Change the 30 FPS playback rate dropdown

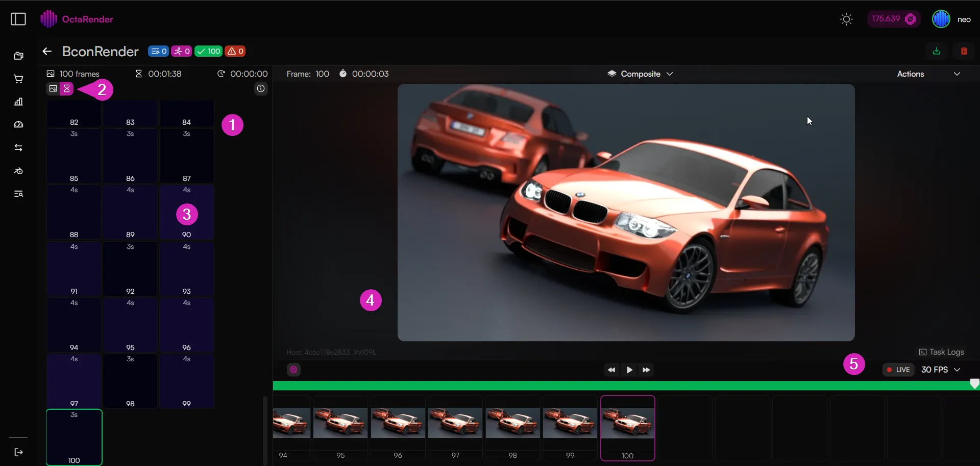click(941, 370)
